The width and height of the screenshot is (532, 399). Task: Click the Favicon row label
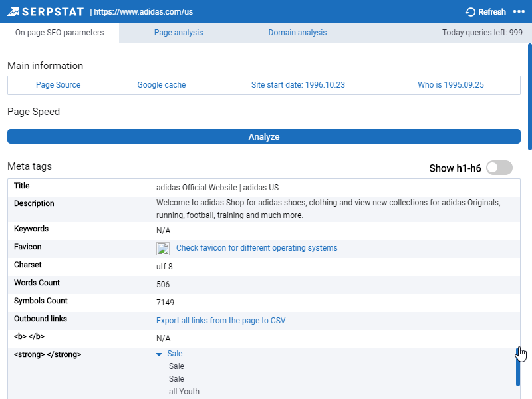[x=27, y=247]
